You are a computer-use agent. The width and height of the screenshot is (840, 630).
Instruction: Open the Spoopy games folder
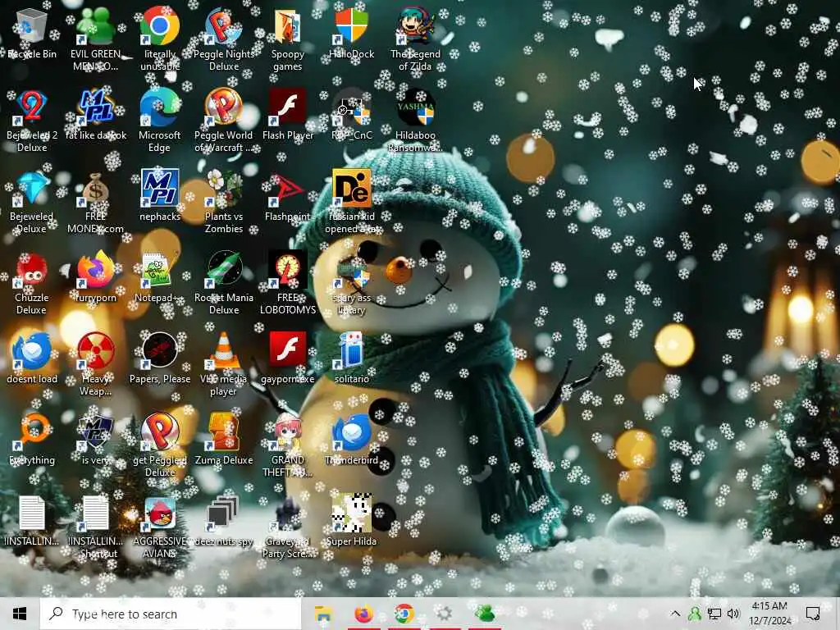(288, 38)
